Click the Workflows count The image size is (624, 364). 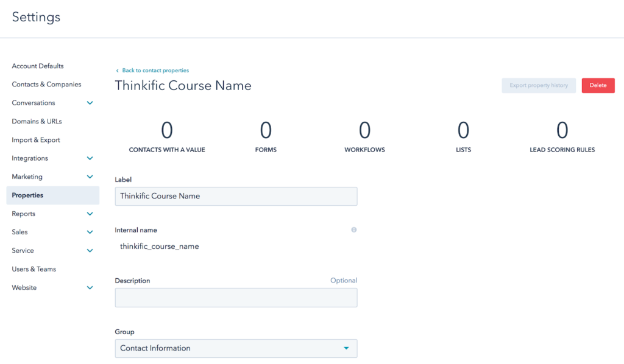[364, 130]
